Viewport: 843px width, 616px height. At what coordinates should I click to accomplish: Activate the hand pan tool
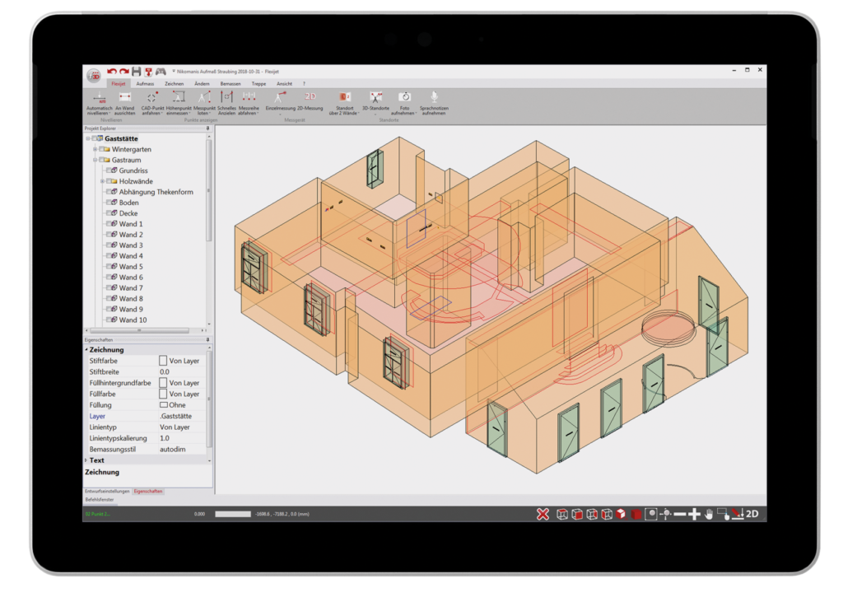click(x=709, y=515)
